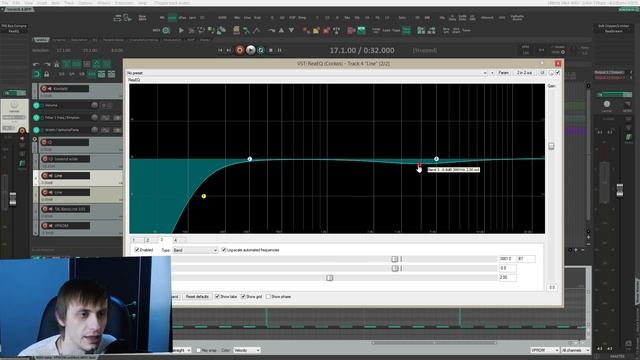Arm the selected Line track for recording
Screen dimensions: 640x360
coord(45,176)
